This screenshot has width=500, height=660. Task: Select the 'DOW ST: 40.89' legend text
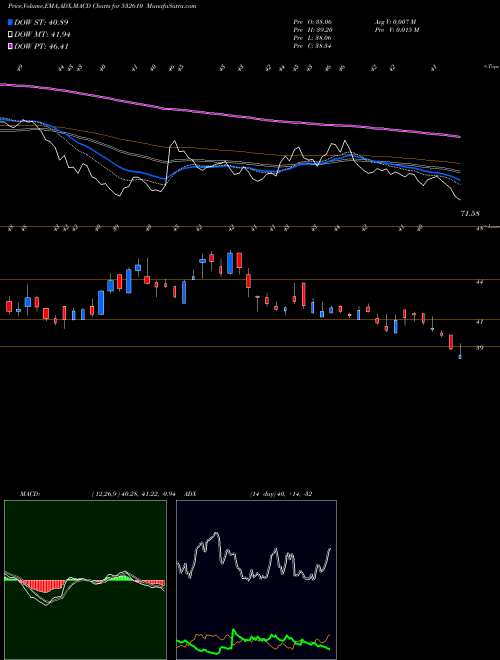41,23
